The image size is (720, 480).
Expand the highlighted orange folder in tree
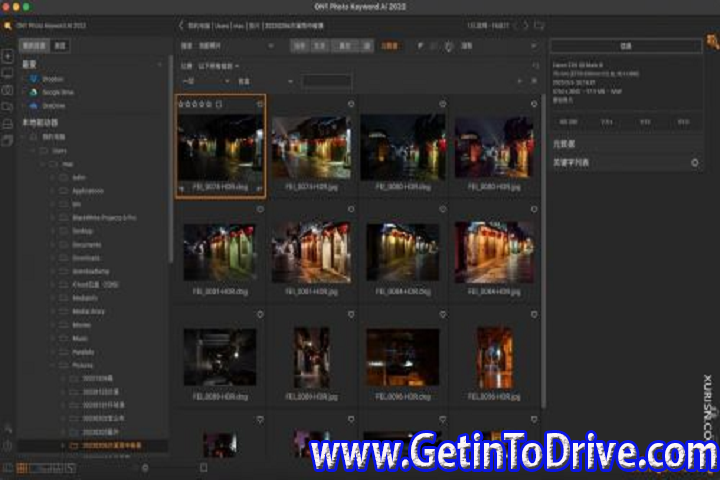point(62,446)
